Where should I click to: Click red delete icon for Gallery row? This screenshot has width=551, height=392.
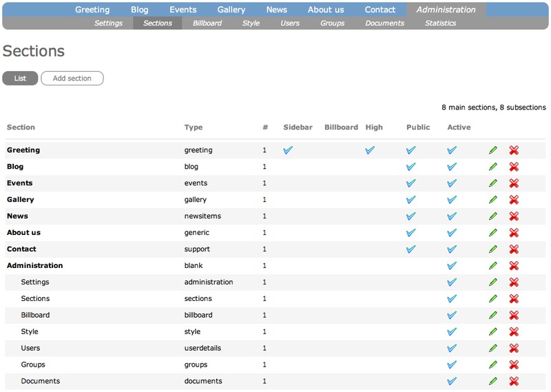[514, 200]
